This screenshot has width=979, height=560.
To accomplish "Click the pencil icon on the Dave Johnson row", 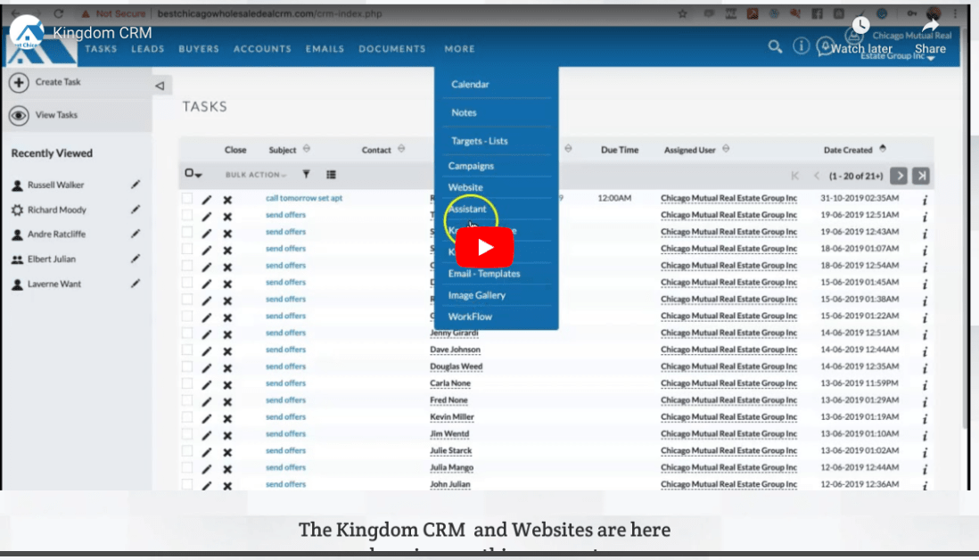I will pyautogui.click(x=207, y=351).
